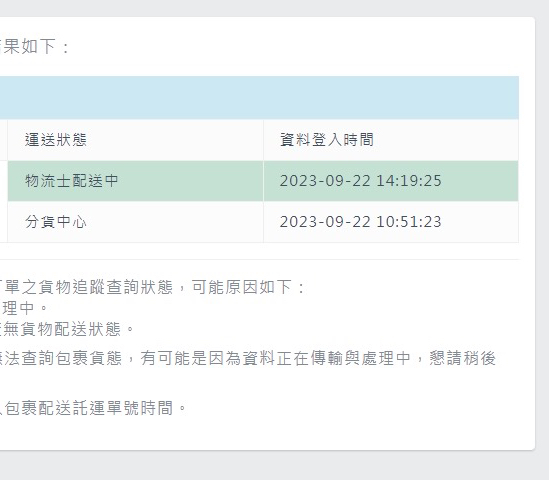Select the 物流士配送中 status cell

[x=135, y=181]
